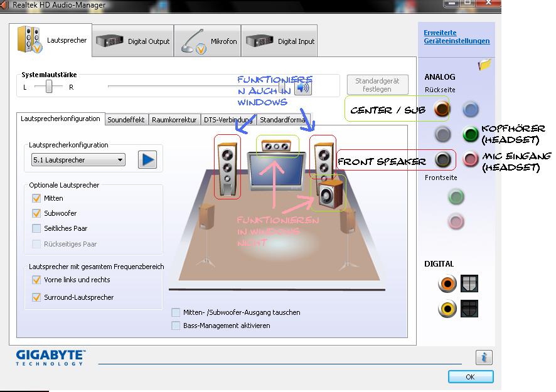556x392 pixels.
Task: Click the GIGABYTE Technology logo
Action: click(50, 358)
